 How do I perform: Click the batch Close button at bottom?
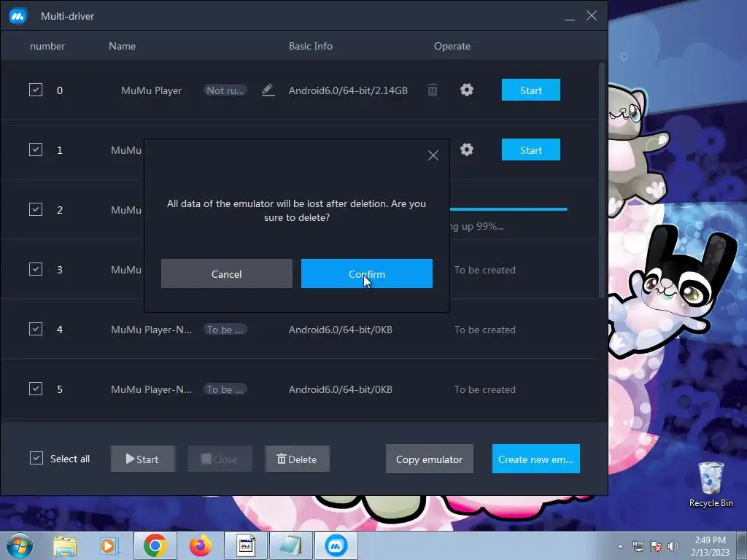[220, 459]
